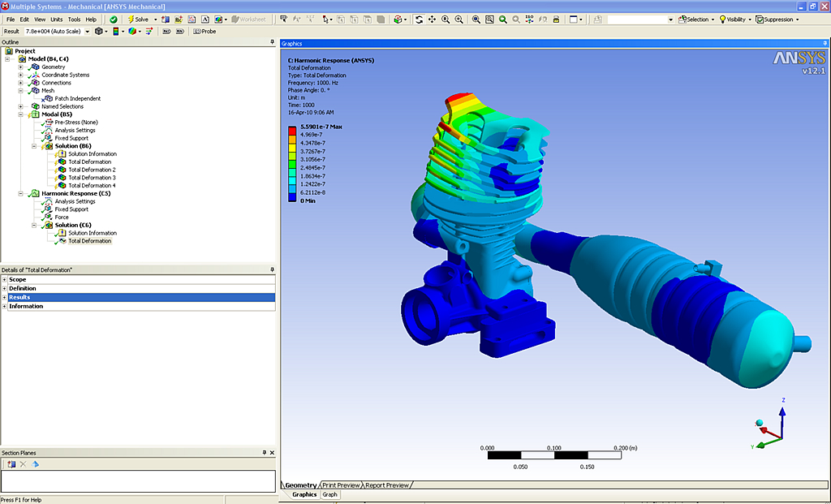Click the Max probe label icon
Screen dimensions: 831x504
point(166,32)
